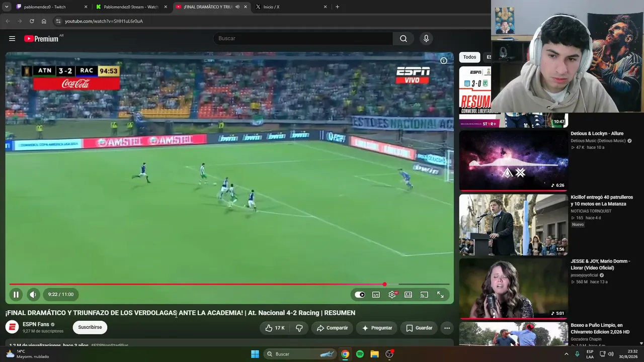
Task: Switch to the Pablomendez0 Stream Kick tab
Action: [x=132, y=7]
